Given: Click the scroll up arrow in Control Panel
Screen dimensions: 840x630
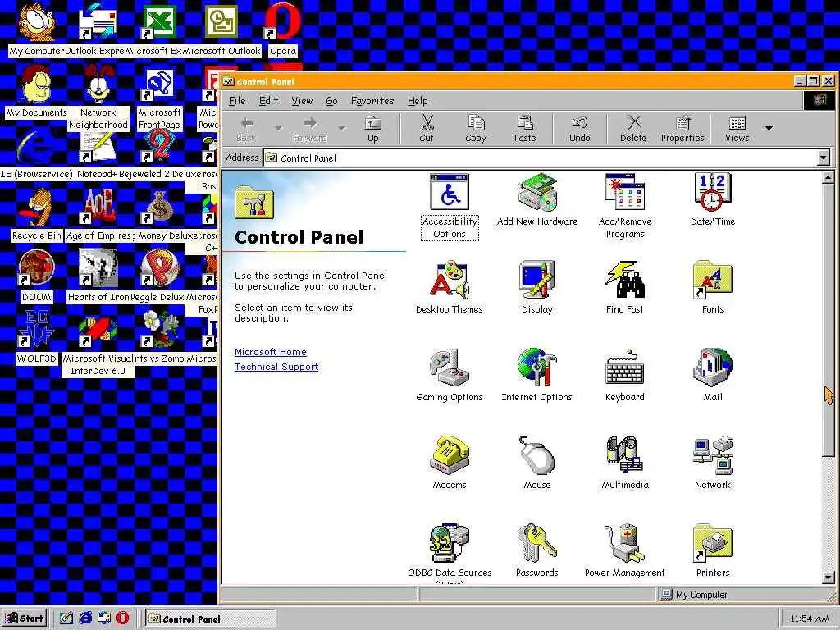Looking at the screenshot, I should click(x=829, y=177).
